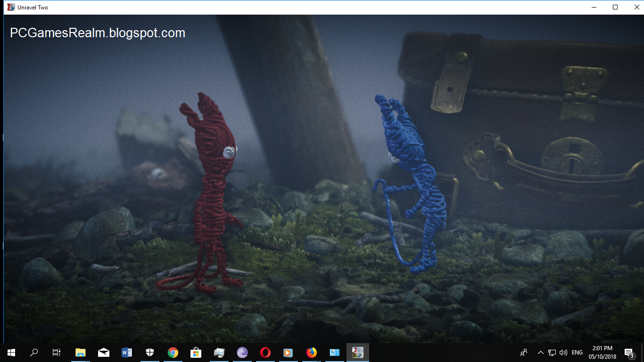The image size is (644, 362).
Task: Open Action Center with 3 notifications
Action: click(629, 353)
